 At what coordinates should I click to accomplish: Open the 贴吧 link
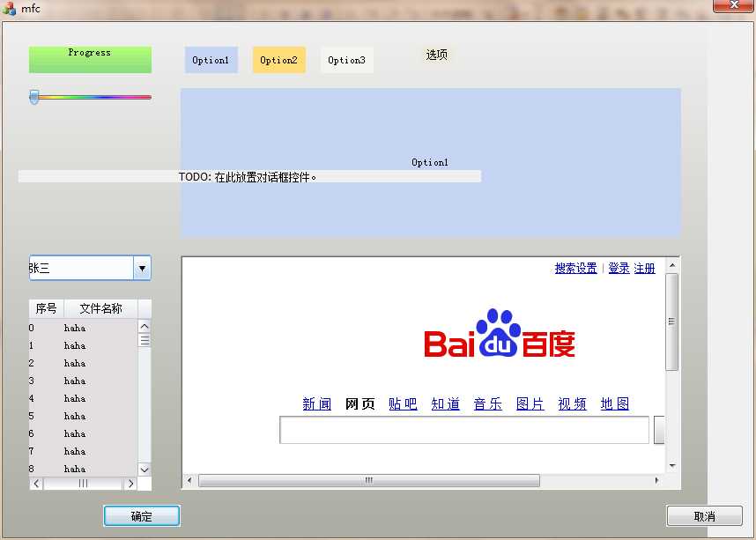(x=403, y=403)
